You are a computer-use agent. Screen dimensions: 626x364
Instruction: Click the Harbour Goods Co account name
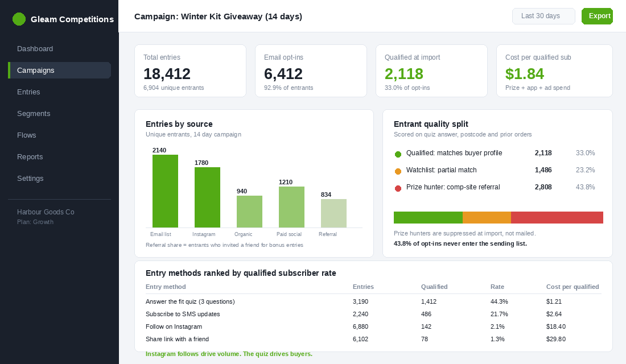pos(46,212)
